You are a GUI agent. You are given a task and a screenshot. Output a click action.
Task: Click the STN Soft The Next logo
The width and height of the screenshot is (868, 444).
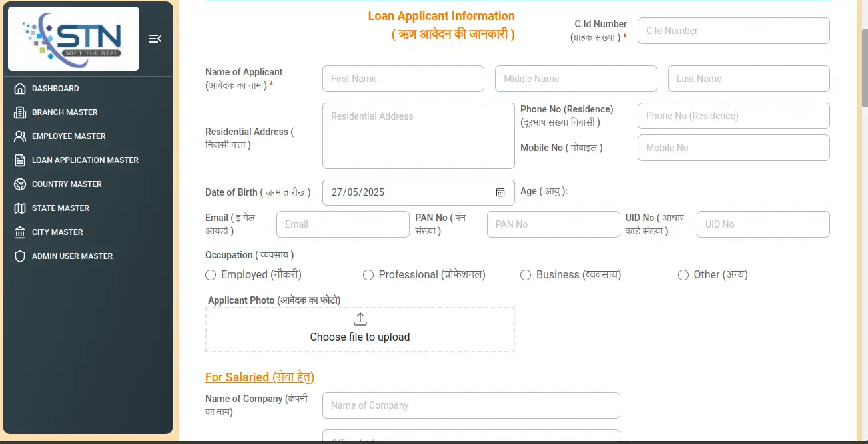coord(73,39)
